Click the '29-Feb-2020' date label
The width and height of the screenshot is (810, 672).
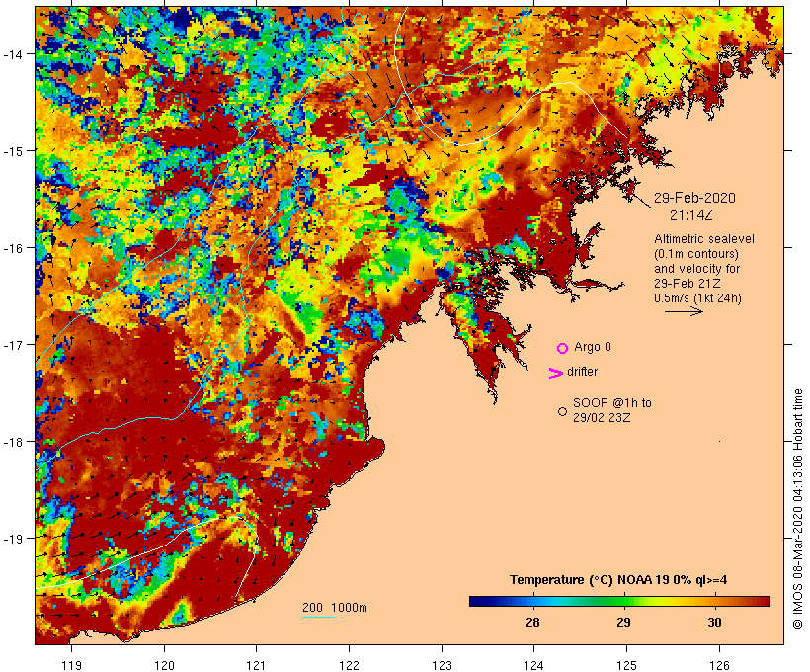point(694,198)
